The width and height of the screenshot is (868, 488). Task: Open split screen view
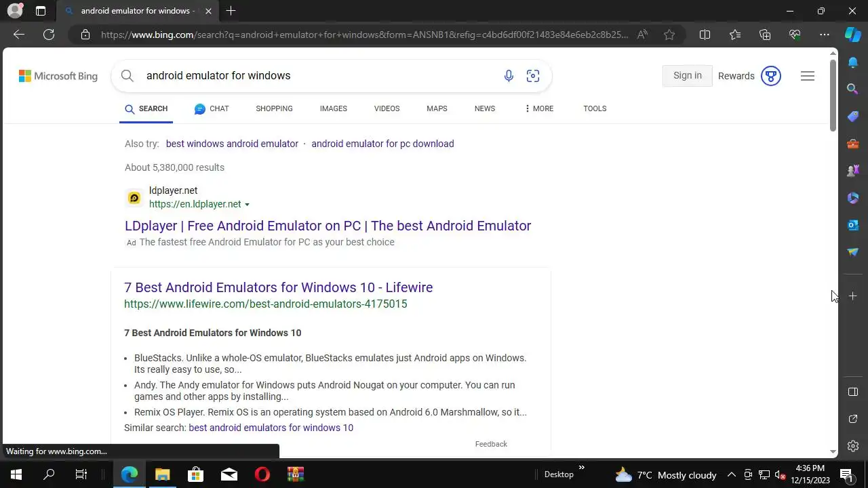pos(705,35)
